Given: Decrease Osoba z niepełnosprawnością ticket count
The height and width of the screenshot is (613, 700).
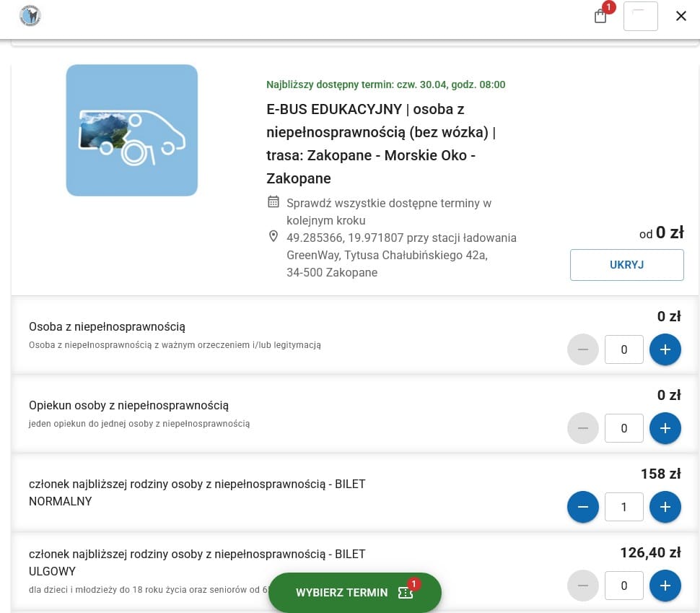Looking at the screenshot, I should tap(583, 349).
